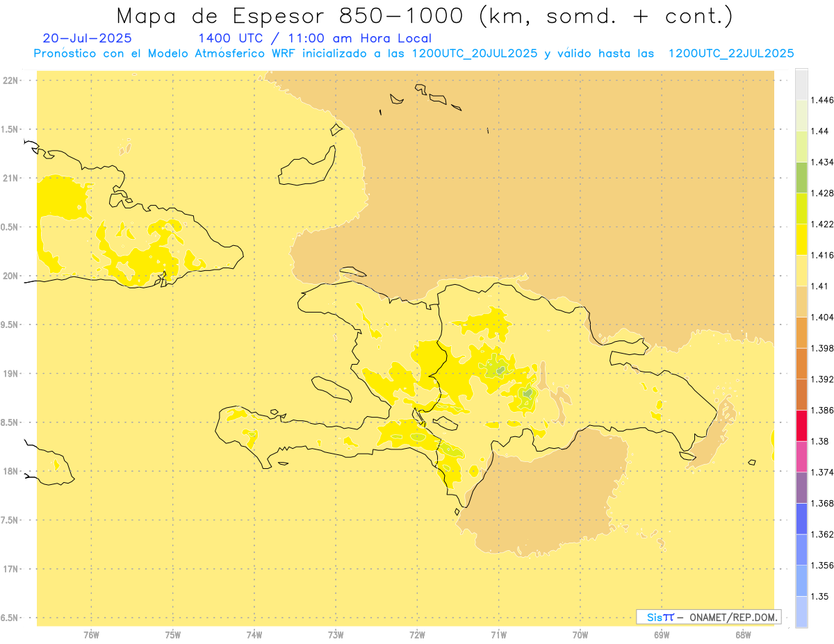Click the '72W' longitude label
834x644 pixels.
pos(417,634)
